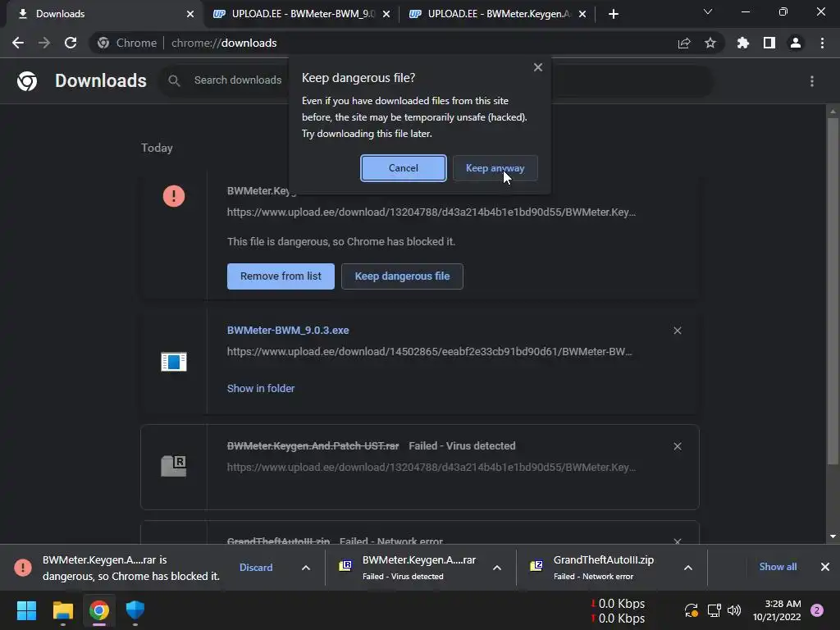The height and width of the screenshot is (630, 840).
Task: Close the Keep dangerous file dialog
Action: (538, 67)
